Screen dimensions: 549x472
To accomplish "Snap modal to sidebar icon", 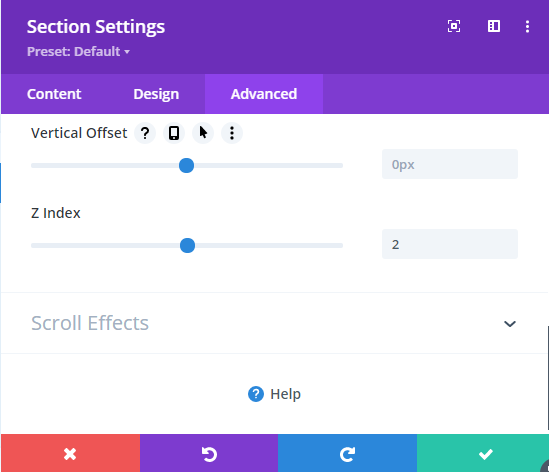I will 494,26.
